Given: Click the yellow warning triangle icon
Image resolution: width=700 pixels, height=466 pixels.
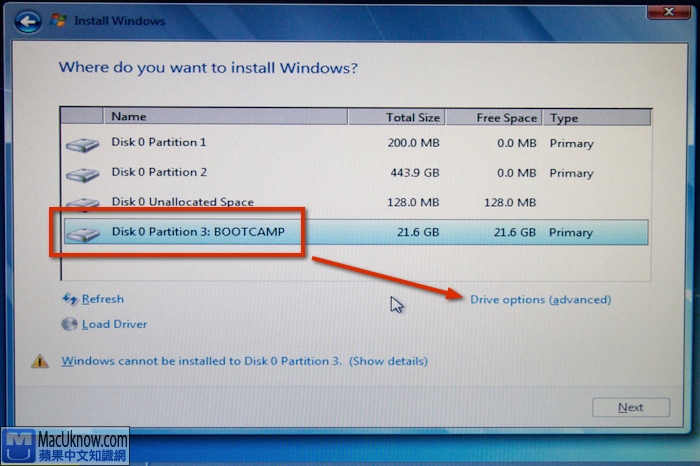Looking at the screenshot, I should [x=40, y=361].
